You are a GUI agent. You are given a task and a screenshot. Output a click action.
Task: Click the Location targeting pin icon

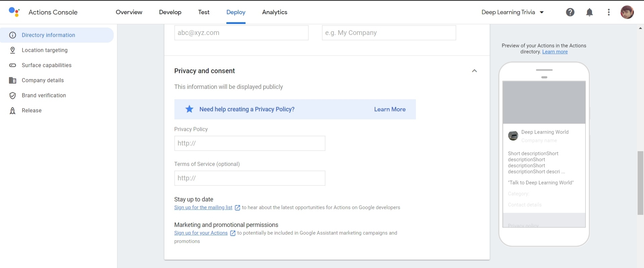13,50
